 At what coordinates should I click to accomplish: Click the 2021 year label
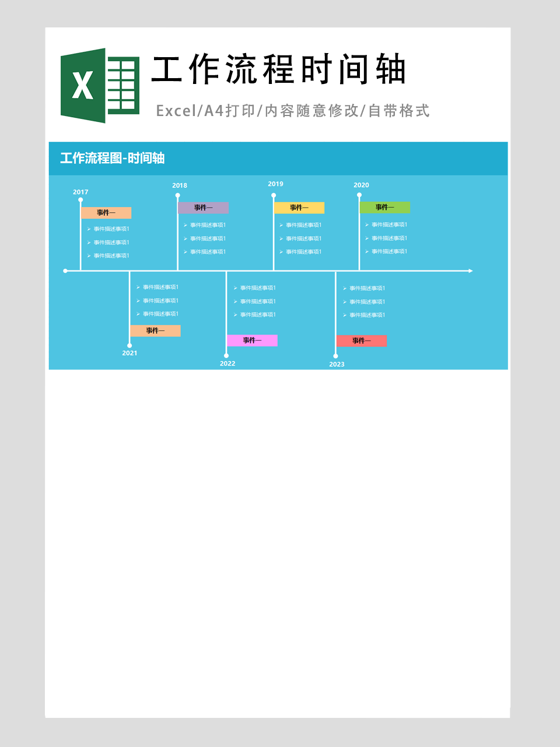click(x=129, y=353)
